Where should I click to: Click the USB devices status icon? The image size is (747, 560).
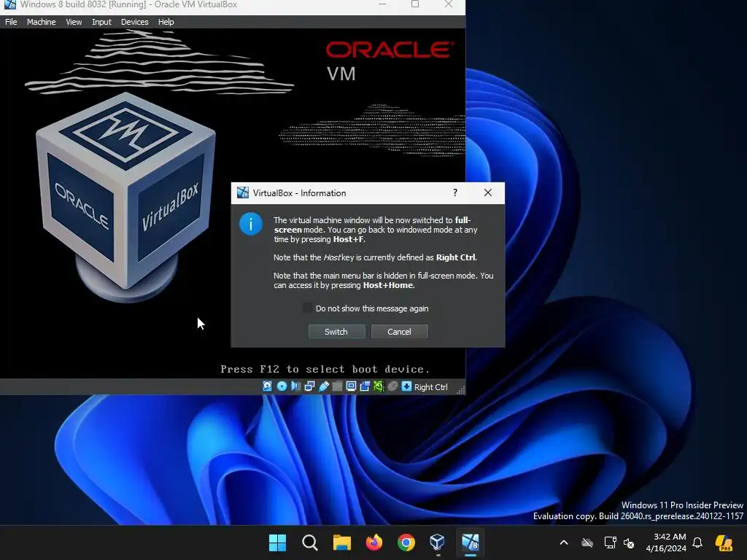pos(323,386)
